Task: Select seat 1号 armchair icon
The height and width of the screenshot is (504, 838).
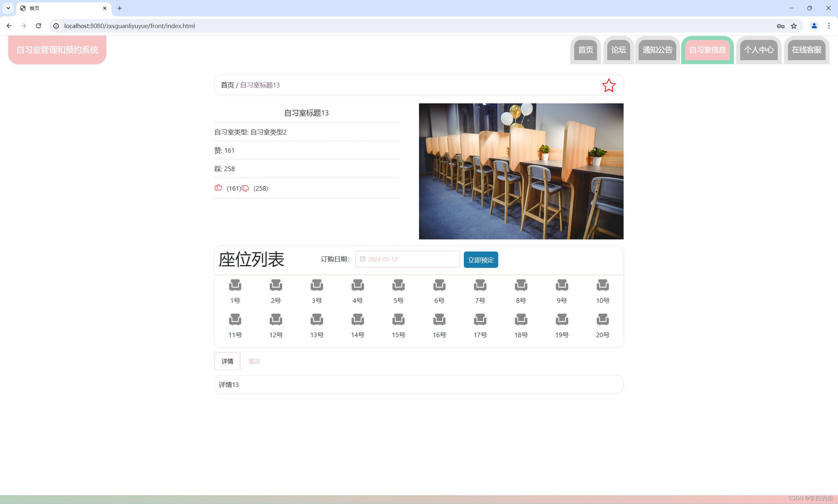Action: 235,285
